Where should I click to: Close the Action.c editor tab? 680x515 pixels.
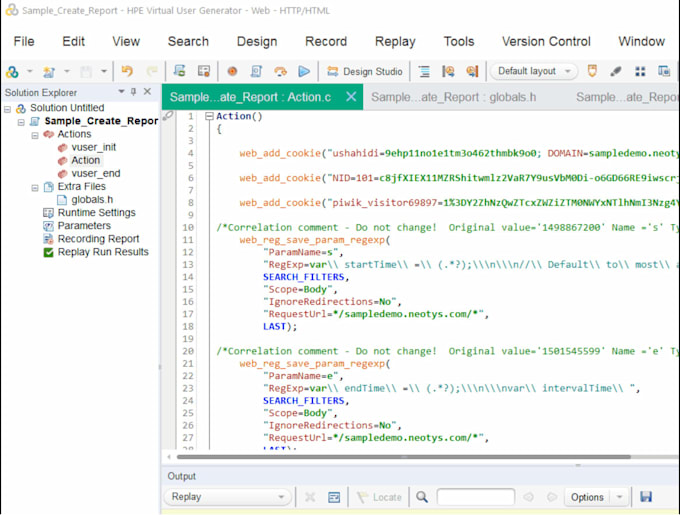tap(351, 97)
